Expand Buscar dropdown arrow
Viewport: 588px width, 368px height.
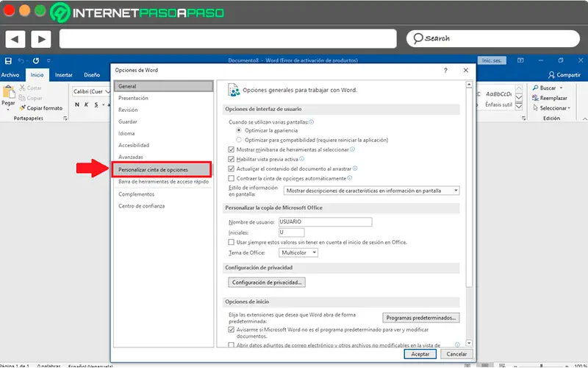coord(561,88)
